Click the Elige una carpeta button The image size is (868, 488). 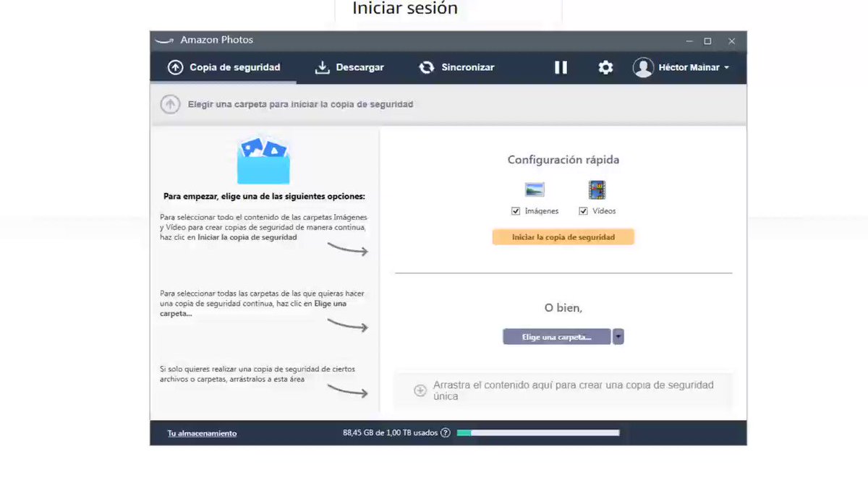pyautogui.click(x=557, y=337)
